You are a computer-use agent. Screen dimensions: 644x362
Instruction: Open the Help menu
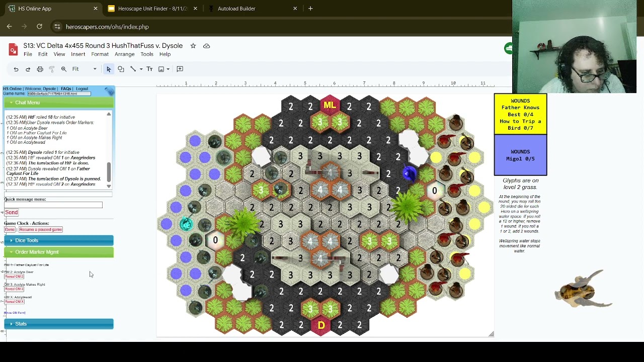[165, 54]
